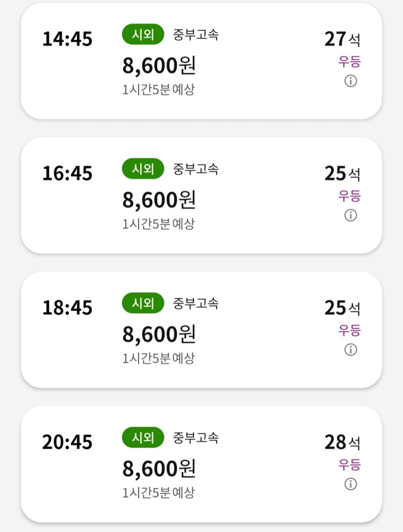The width and height of the screenshot is (403, 532).
Task: Click 27석 seats remaining label
Action: 342,39
